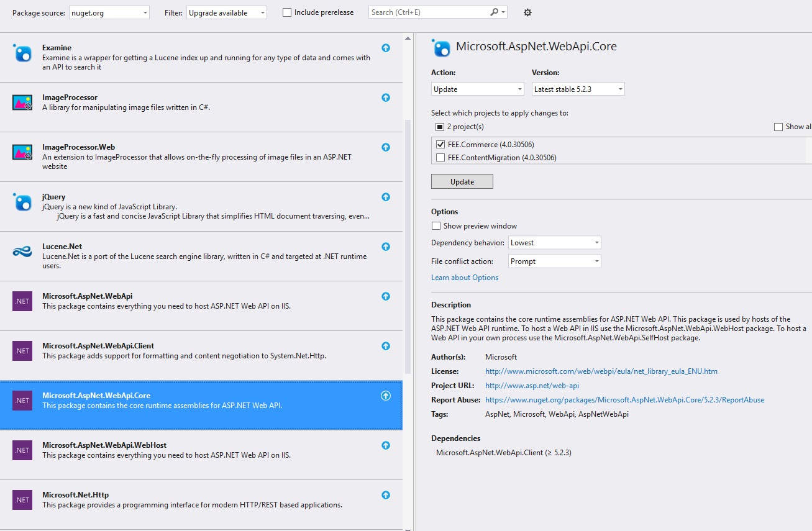Click the Examine package logo icon
Viewport: 812px width, 531px height.
[x=22, y=53]
